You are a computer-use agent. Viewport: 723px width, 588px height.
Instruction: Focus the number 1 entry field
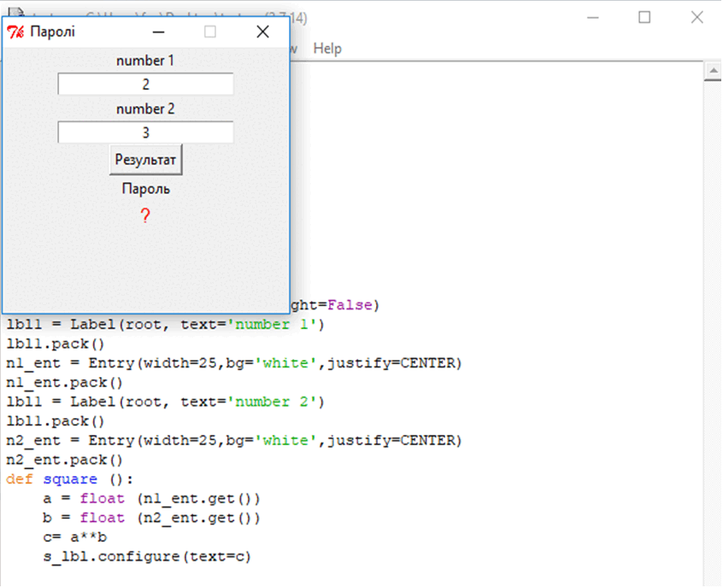pos(145,85)
